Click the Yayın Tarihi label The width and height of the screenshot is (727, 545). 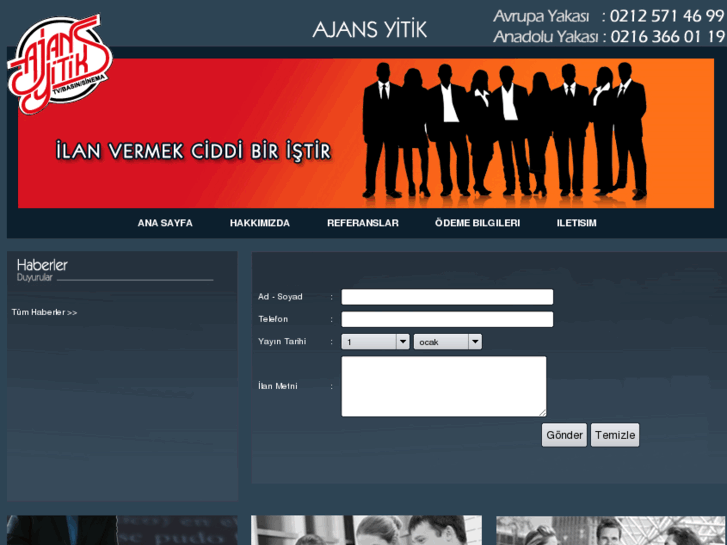(x=282, y=341)
